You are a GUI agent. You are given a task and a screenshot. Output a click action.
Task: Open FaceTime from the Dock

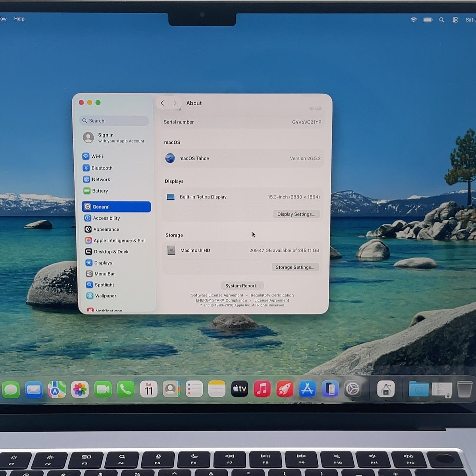coord(103,389)
